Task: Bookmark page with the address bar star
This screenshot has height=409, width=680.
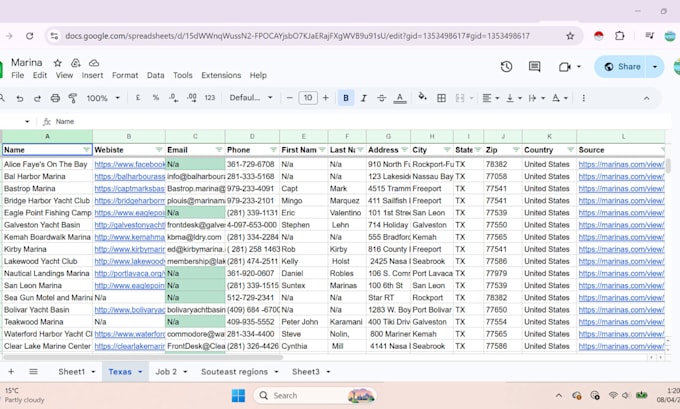Action: click(x=570, y=36)
